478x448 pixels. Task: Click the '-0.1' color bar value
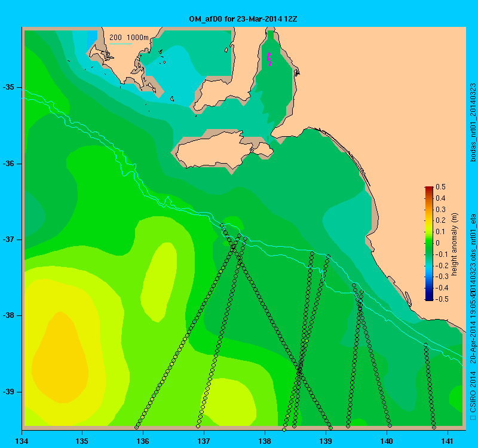[441, 254]
